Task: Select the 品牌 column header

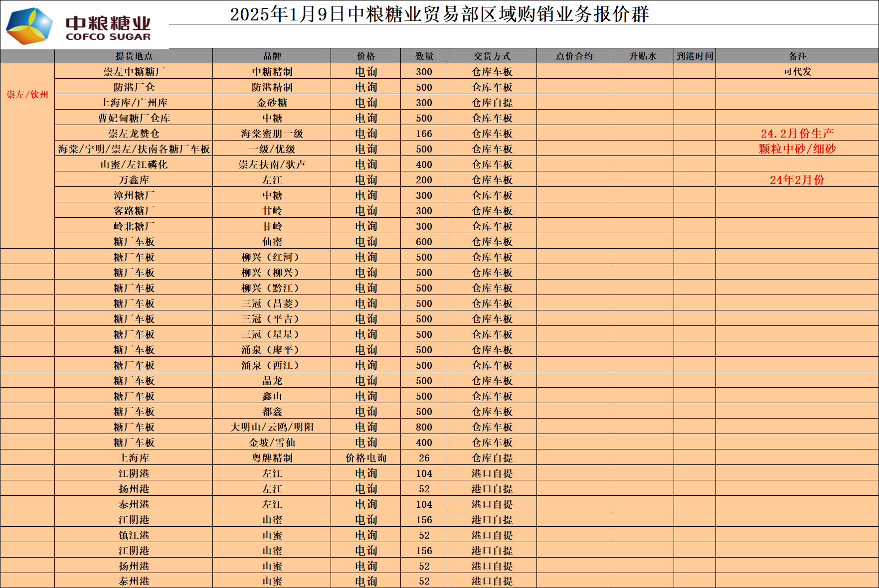Action: (x=272, y=56)
